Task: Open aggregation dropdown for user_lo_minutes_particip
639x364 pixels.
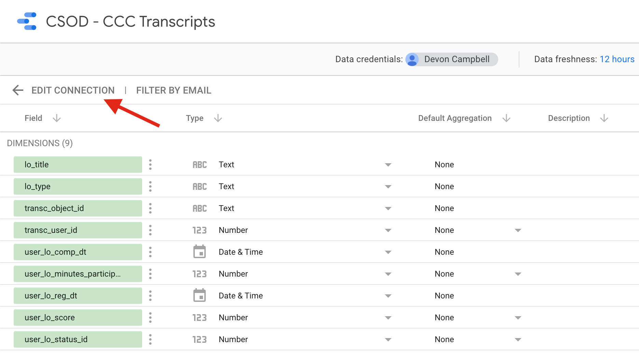Action: (518, 274)
